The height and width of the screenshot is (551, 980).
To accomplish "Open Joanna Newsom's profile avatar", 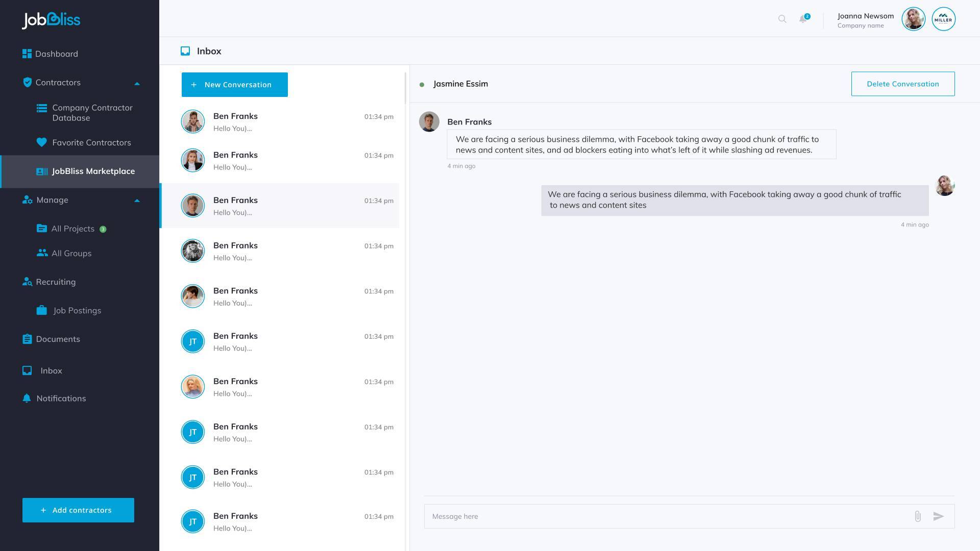I will click(913, 19).
